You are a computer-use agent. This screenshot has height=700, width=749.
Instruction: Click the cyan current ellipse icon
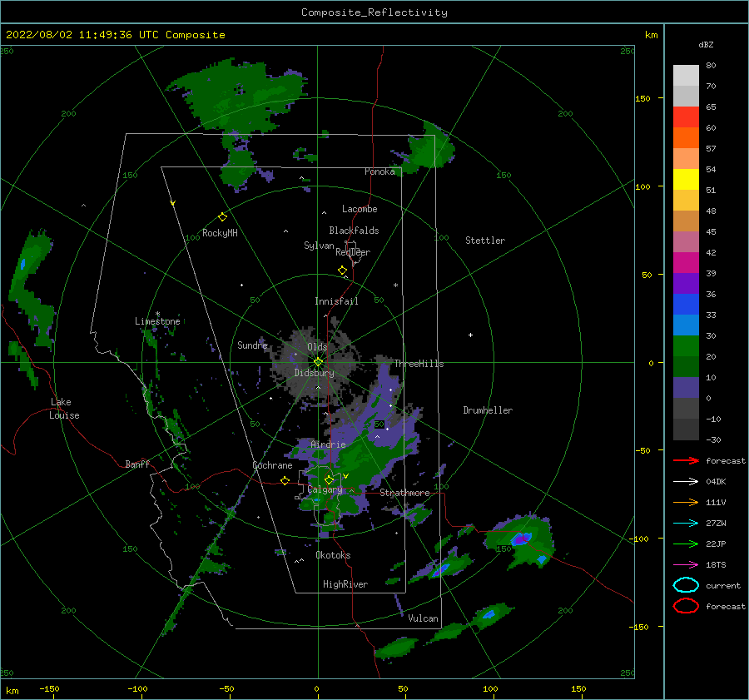pyautogui.click(x=686, y=585)
